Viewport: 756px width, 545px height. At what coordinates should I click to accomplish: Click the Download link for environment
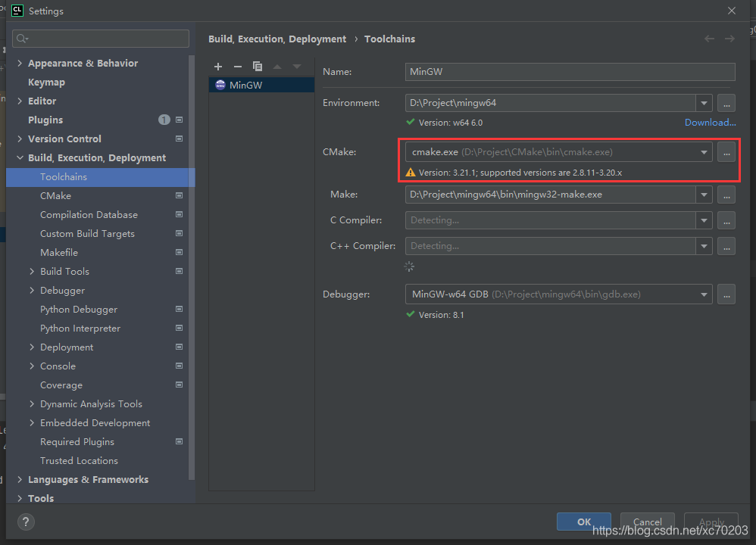tap(710, 123)
